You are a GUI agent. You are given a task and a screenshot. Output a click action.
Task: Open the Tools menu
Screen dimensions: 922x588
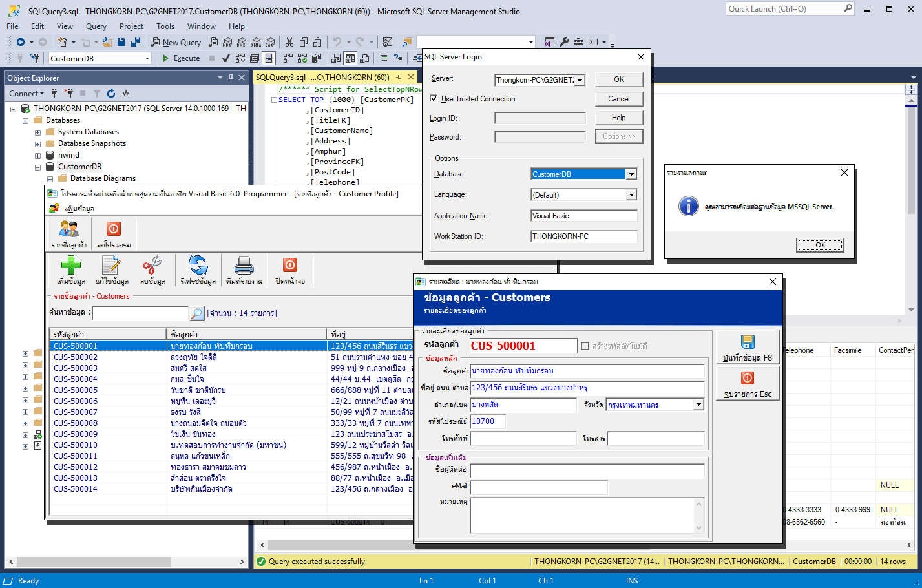point(165,26)
